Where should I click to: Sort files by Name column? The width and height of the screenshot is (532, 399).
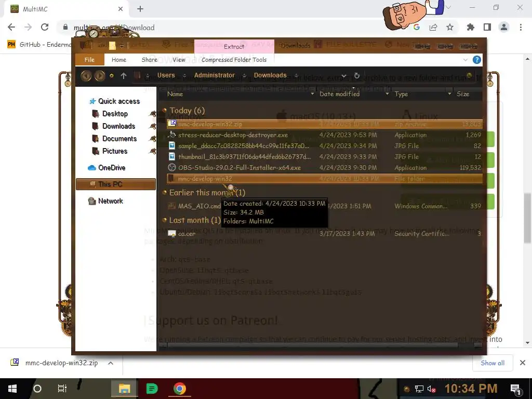pyautogui.click(x=175, y=94)
